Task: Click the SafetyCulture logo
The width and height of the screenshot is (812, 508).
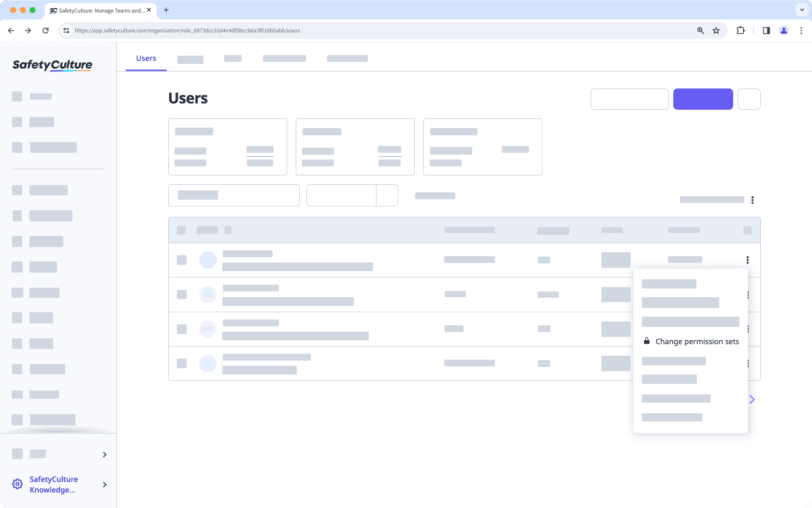Action: 52,65
